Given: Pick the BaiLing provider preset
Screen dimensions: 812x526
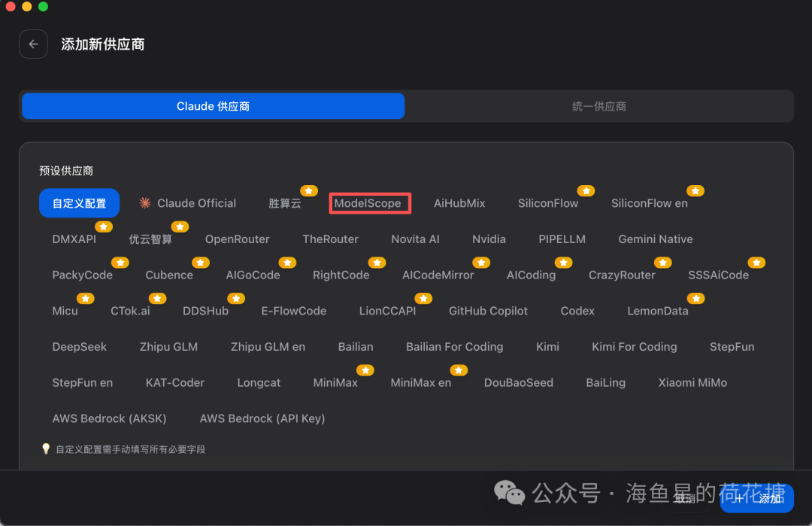Looking at the screenshot, I should point(605,382).
